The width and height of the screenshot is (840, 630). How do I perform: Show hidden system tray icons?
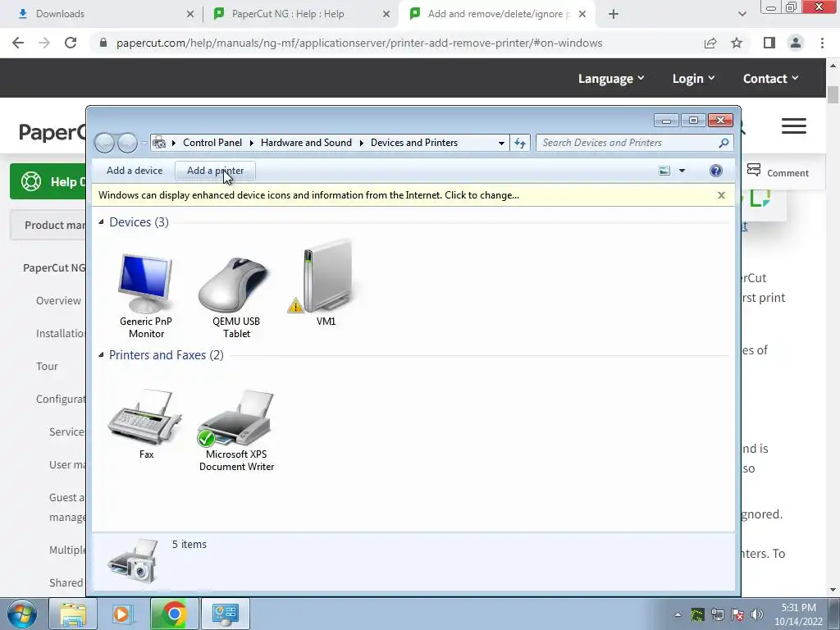coord(678,614)
